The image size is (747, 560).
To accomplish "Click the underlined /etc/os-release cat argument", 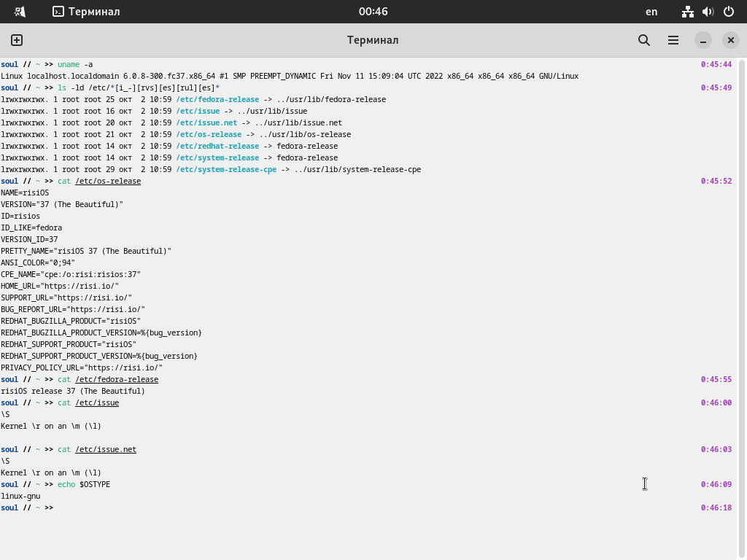I will point(108,181).
